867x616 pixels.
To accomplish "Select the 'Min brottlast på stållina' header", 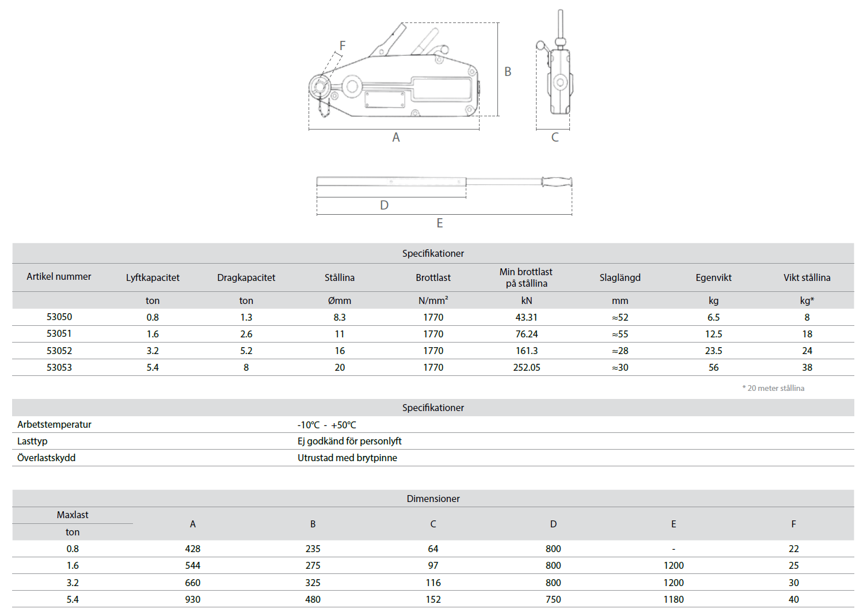I will click(526, 277).
